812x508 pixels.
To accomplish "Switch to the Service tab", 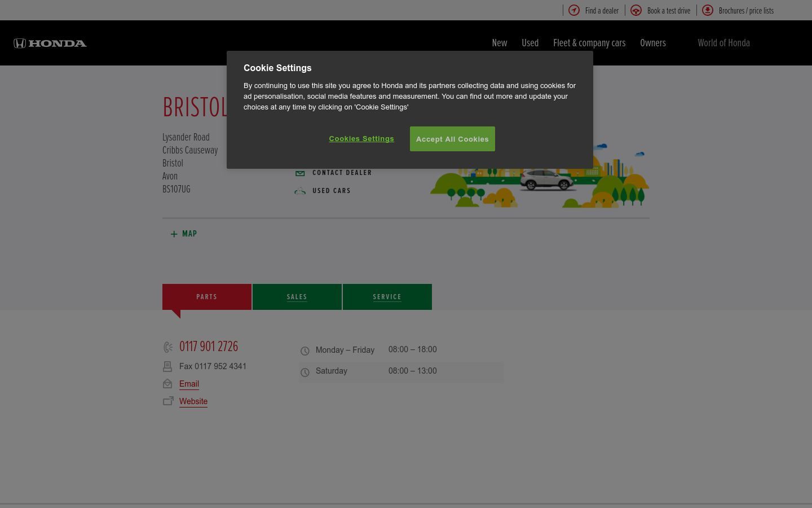I will pos(387,297).
